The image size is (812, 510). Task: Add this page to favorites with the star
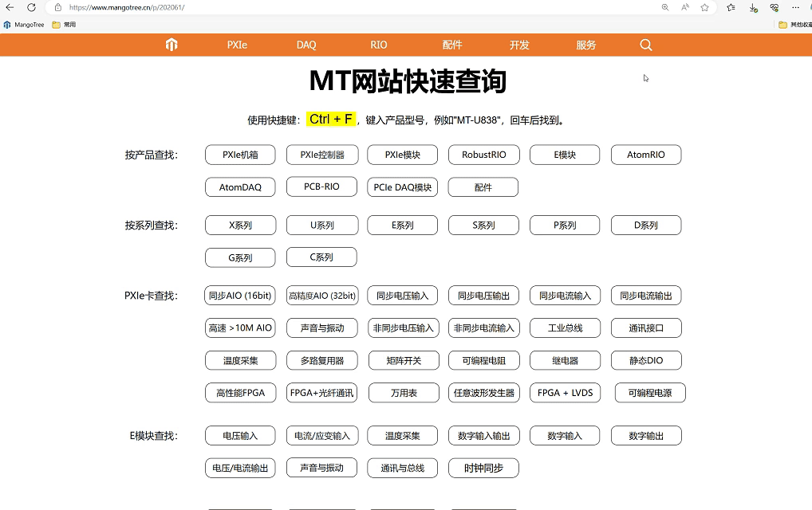(705, 7)
